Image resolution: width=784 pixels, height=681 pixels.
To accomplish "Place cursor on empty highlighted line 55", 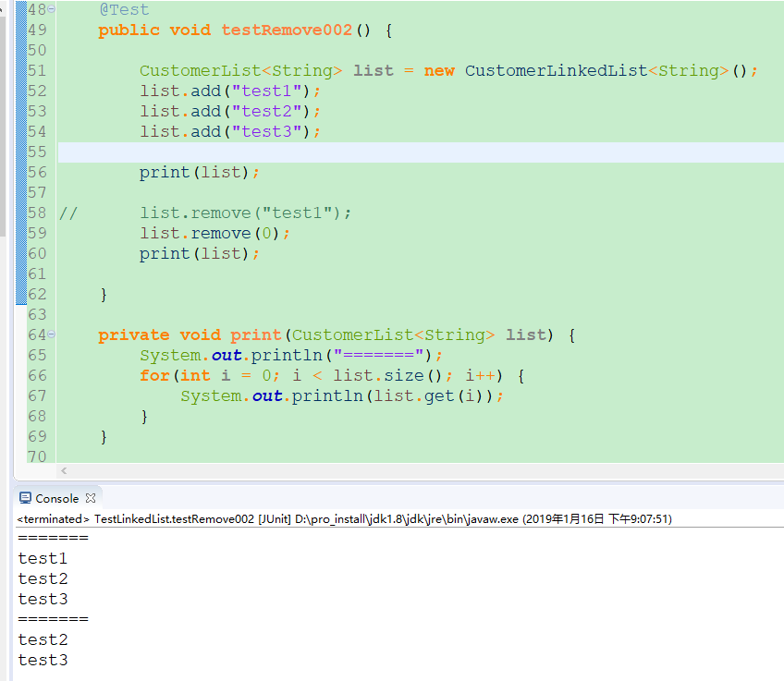I will (421, 152).
